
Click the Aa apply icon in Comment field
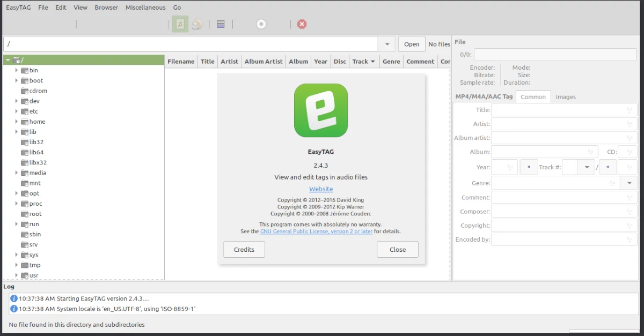[630, 198]
